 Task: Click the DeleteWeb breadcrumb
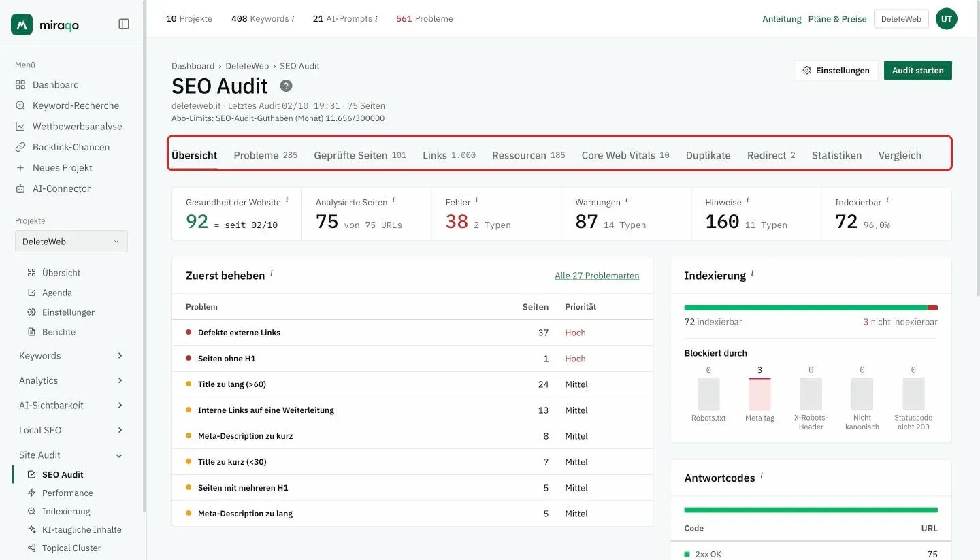(x=247, y=66)
